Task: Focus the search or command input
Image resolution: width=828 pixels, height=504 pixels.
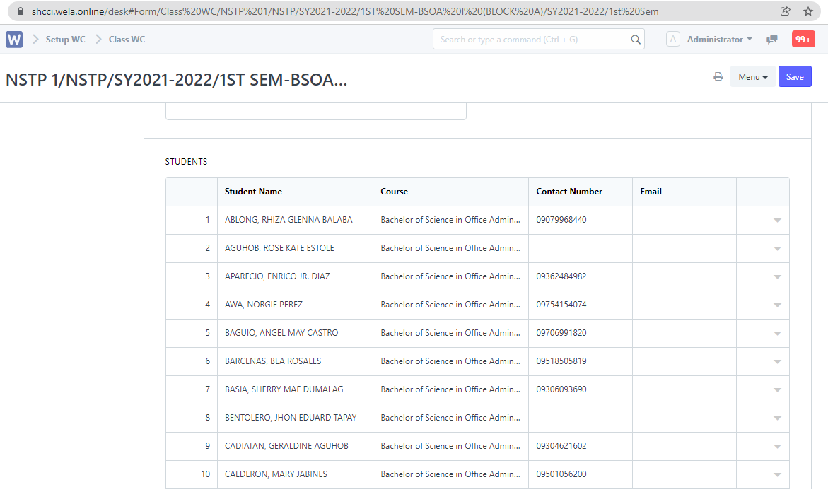Action: (x=530, y=40)
